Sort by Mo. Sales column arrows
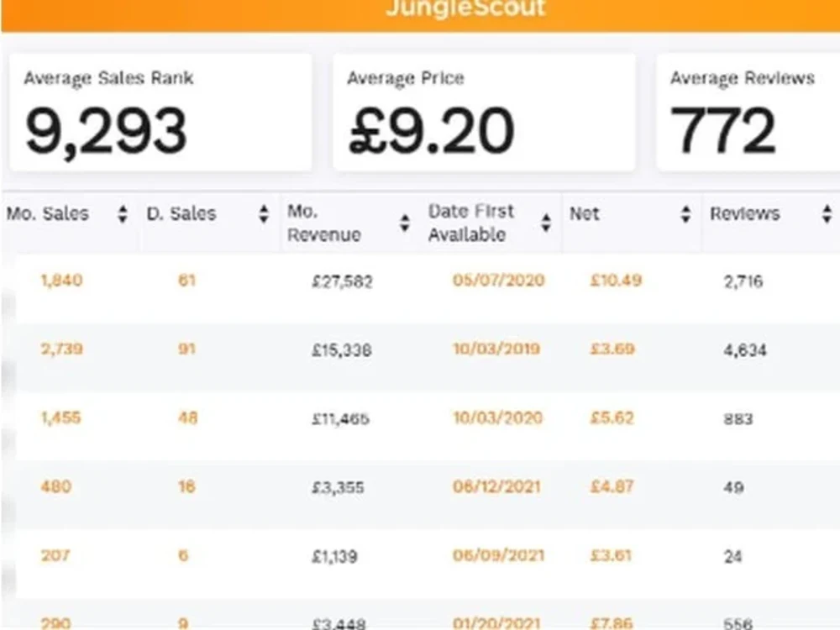Screen dimensions: 840x630 point(123,213)
